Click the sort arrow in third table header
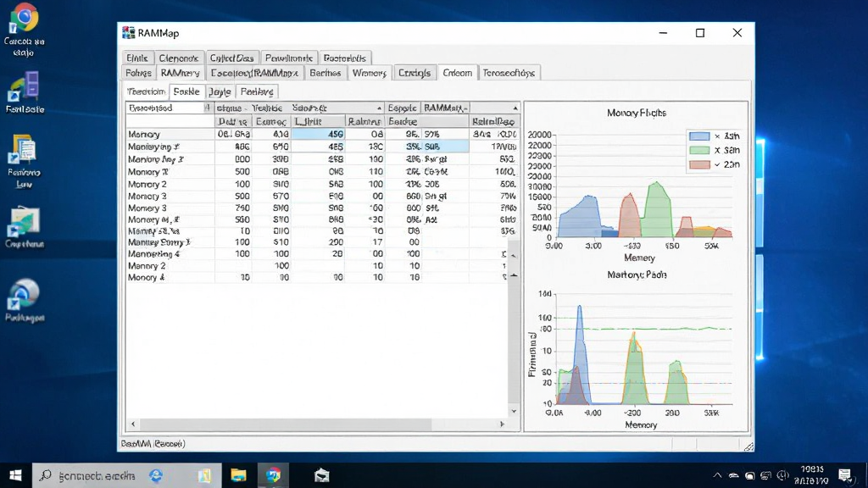 coord(379,108)
